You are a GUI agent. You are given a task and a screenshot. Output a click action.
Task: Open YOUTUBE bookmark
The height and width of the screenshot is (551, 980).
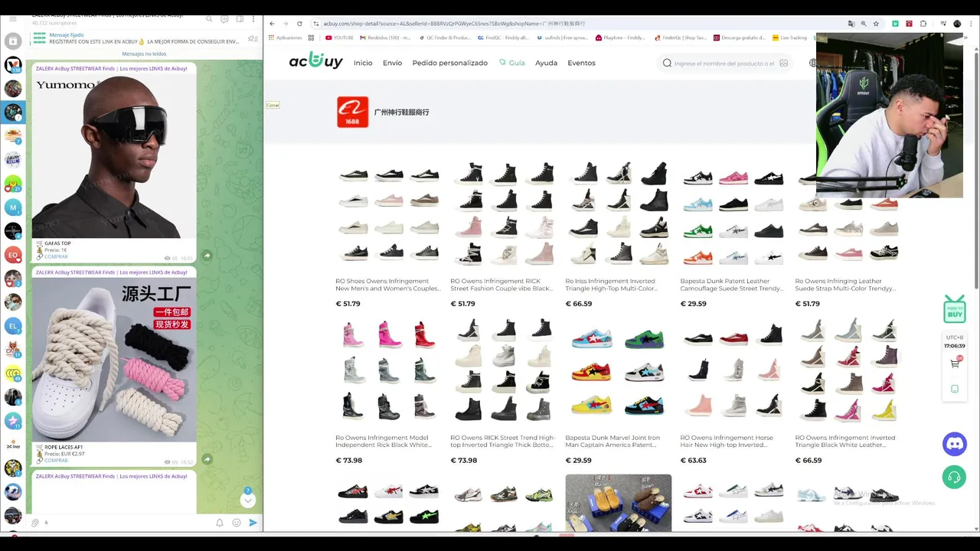click(x=339, y=37)
